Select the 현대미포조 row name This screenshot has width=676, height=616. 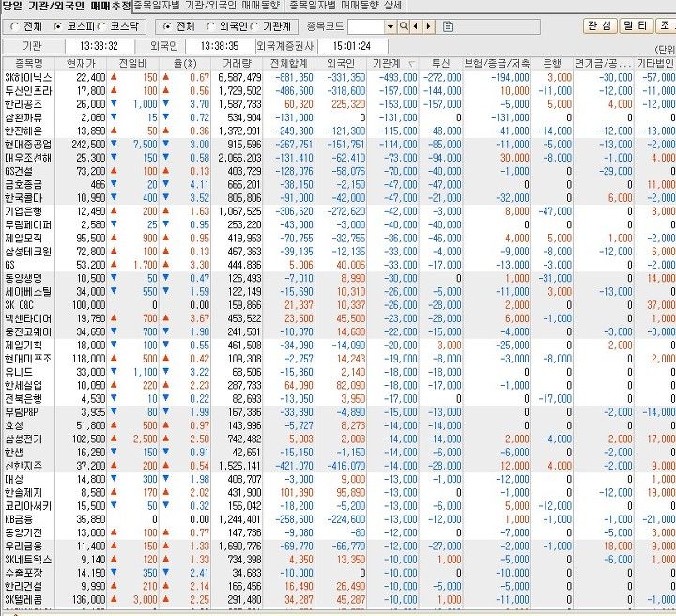[28, 359]
